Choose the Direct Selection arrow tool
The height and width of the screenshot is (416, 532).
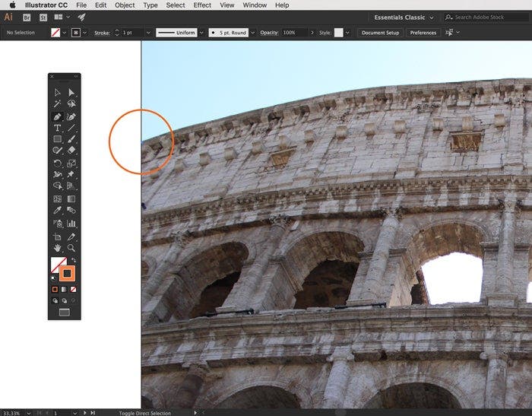coord(71,93)
